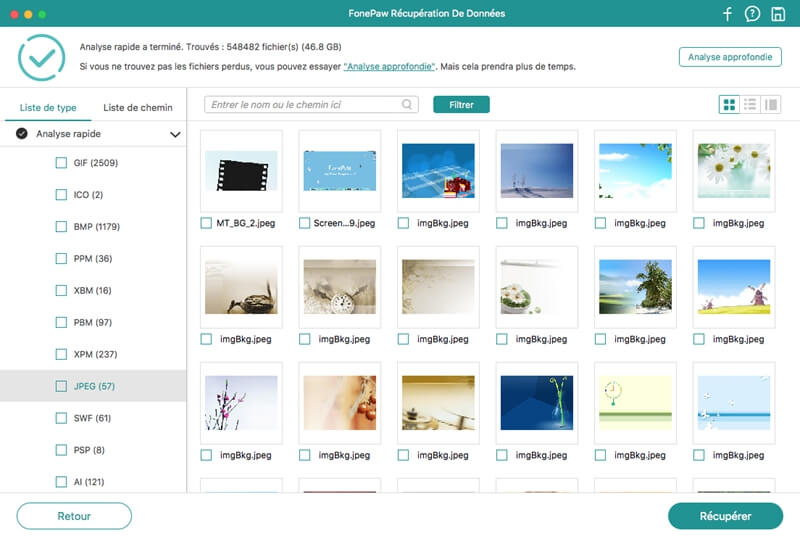The height and width of the screenshot is (541, 800).
Task: Open the palm tree beach thumbnail
Action: pyautogui.click(x=635, y=287)
